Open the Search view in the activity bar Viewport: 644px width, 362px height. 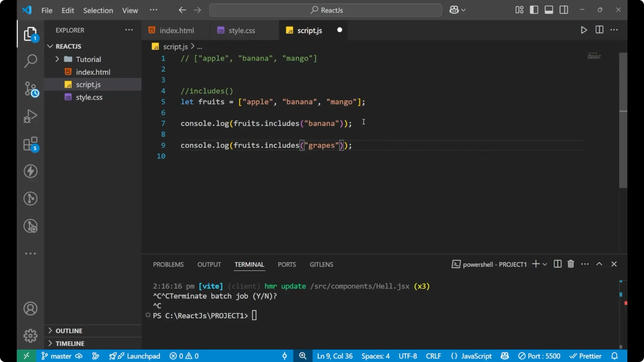pos(31,61)
